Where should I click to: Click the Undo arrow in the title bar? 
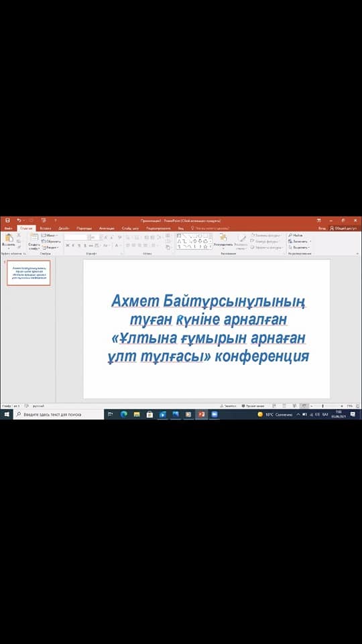tap(19, 220)
